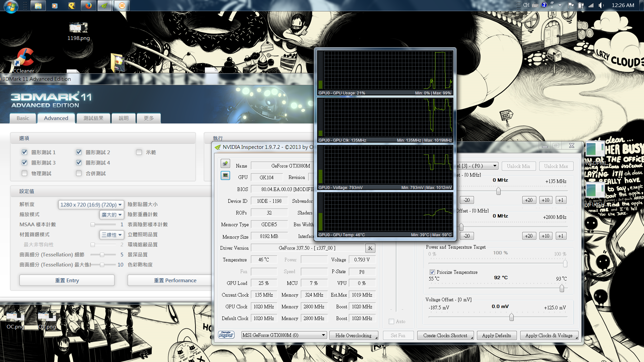Enable the 示範 checkbox
This screenshot has height=362, width=644.
(x=139, y=152)
